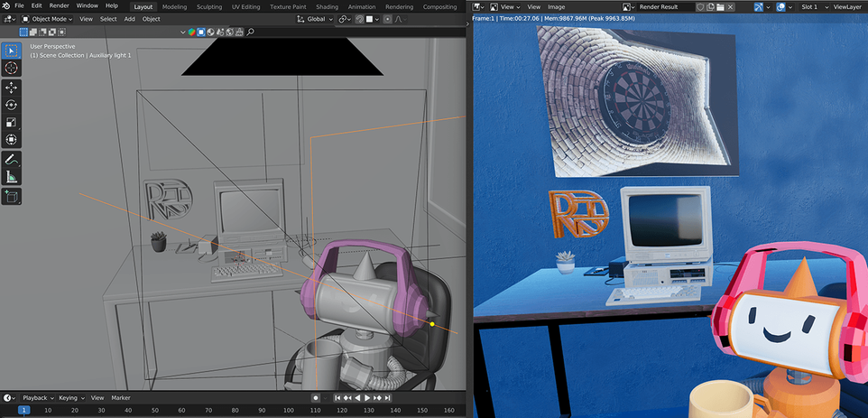The height and width of the screenshot is (418, 868).
Task: Switch to the Shading workspace tab
Action: (x=328, y=6)
